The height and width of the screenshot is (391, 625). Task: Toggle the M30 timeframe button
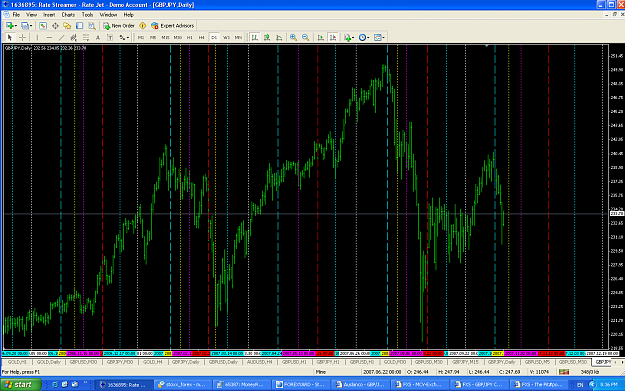click(177, 37)
